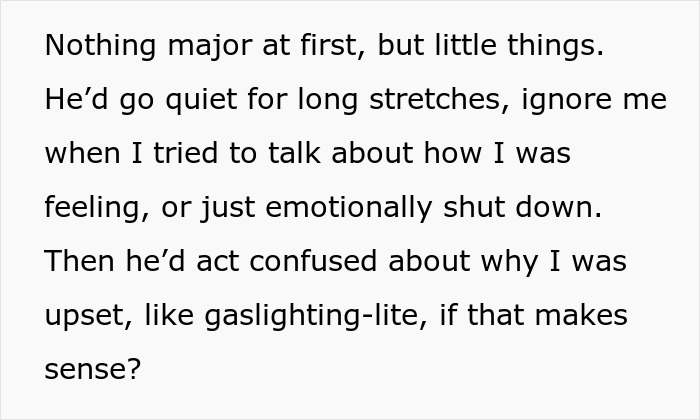
Task: Click the word "confused"
Action: click(296, 262)
